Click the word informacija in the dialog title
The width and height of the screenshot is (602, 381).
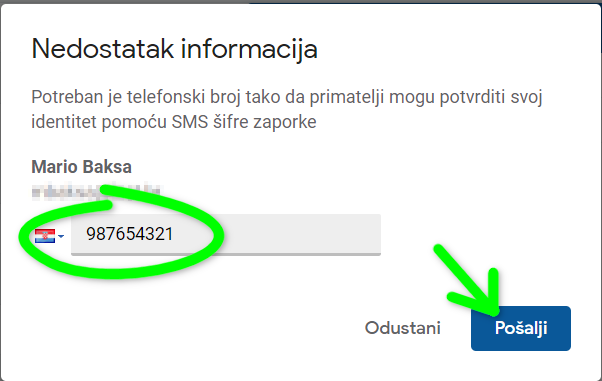pyautogui.click(x=249, y=49)
